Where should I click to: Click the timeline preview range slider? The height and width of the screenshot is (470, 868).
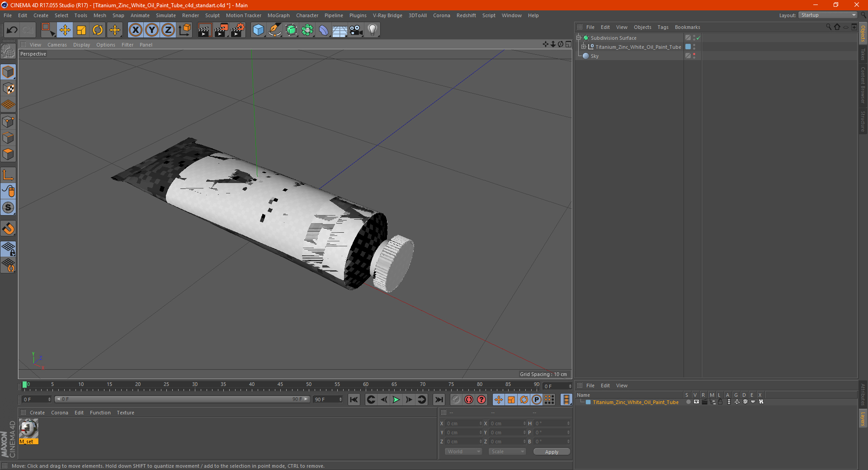pos(182,399)
